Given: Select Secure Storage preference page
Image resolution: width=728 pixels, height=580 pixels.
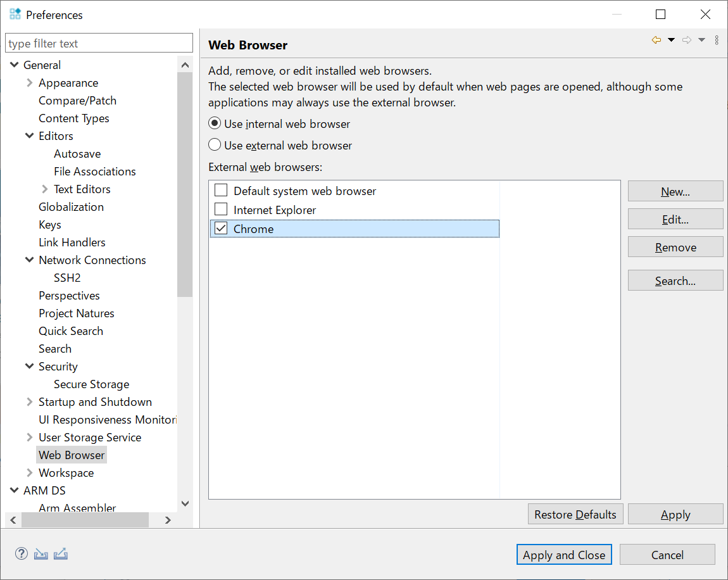Looking at the screenshot, I should [x=91, y=384].
